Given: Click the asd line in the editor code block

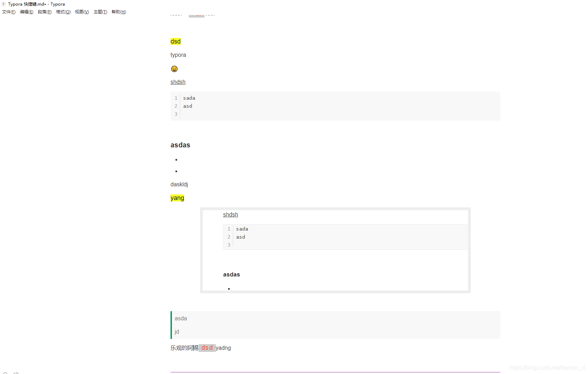Looking at the screenshot, I should (188, 106).
